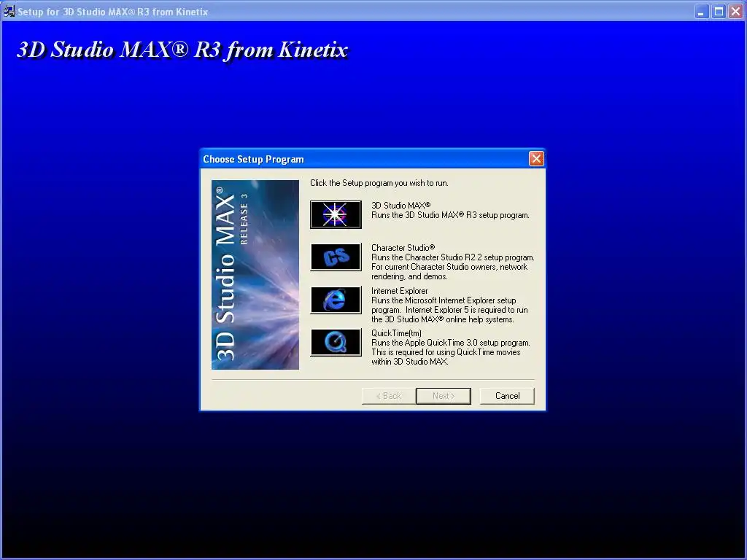Launch the 3D Studio MAX setup icon
Viewport: 747px width, 560px height.
[x=336, y=214]
